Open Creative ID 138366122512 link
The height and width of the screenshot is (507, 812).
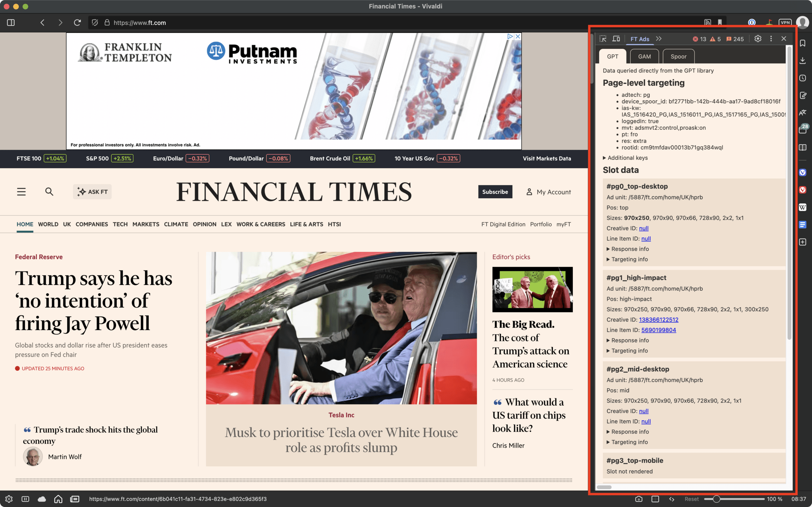pos(658,320)
